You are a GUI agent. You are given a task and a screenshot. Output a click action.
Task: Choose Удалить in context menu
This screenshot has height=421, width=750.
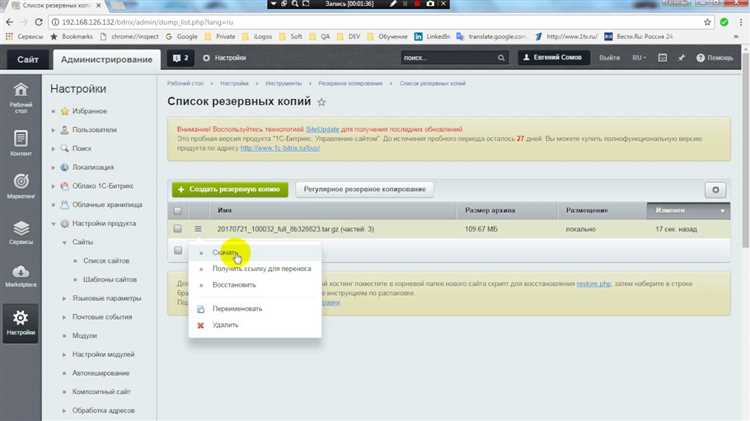coord(255,325)
